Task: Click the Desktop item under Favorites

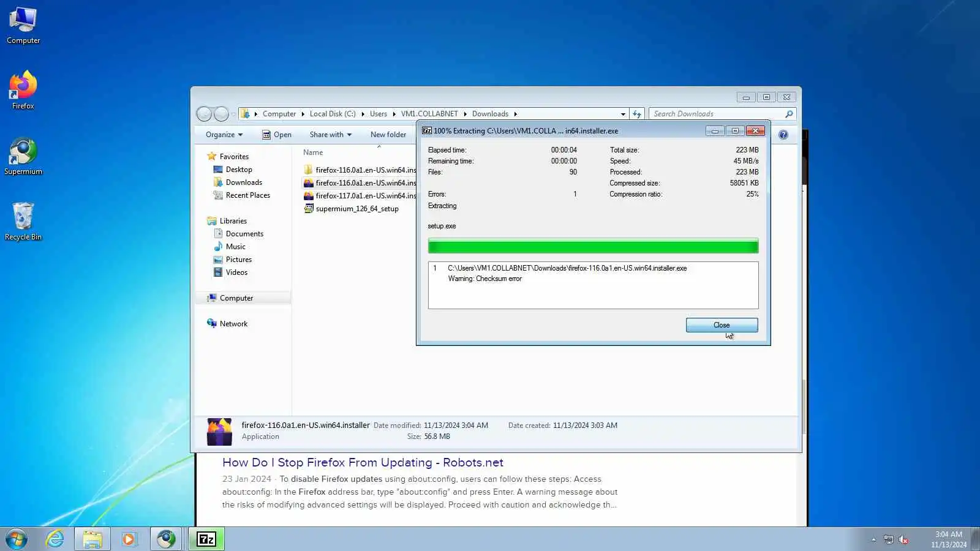Action: tap(233, 170)
